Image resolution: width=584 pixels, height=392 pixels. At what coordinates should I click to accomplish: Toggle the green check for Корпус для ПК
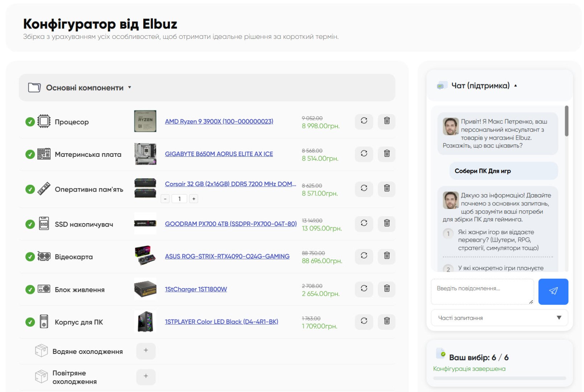tap(30, 322)
